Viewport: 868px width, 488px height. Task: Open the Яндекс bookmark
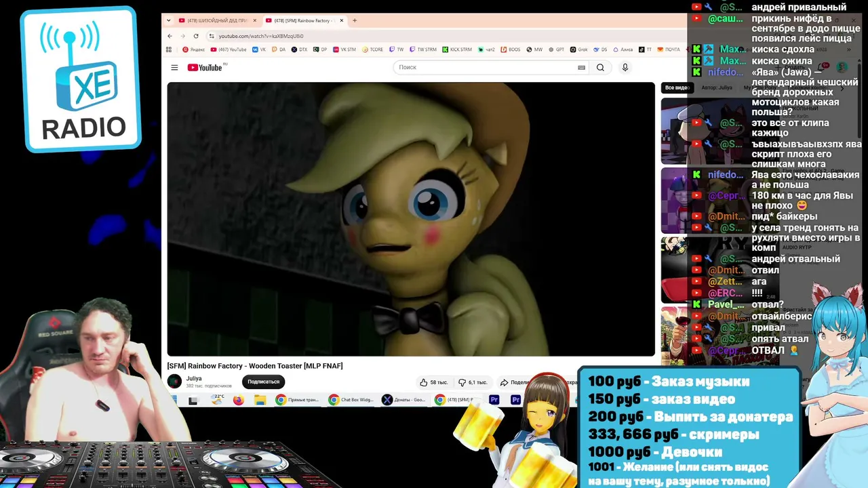tap(194, 49)
